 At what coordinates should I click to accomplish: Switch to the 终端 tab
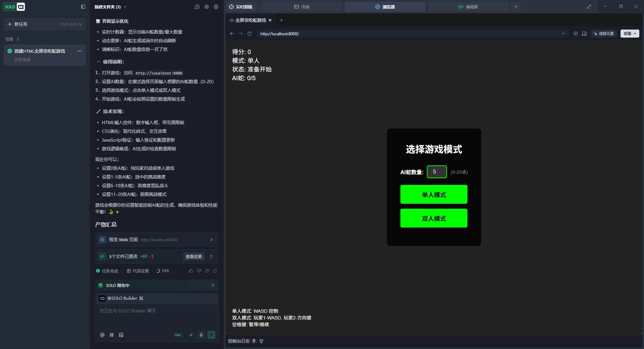pyautogui.click(x=302, y=7)
